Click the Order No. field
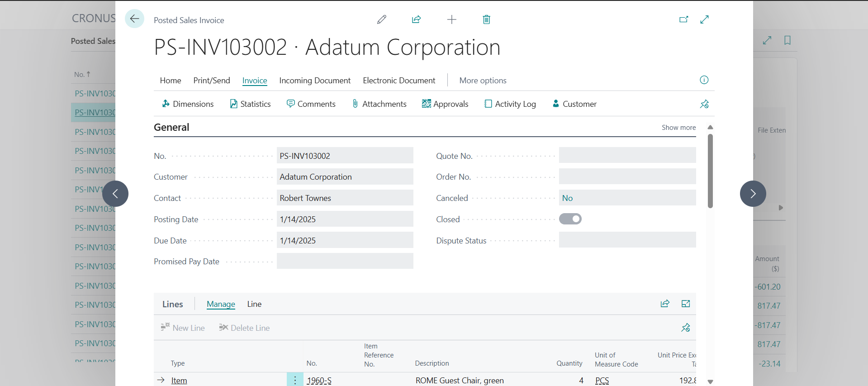Screen dimensions: 868x386 [627, 177]
